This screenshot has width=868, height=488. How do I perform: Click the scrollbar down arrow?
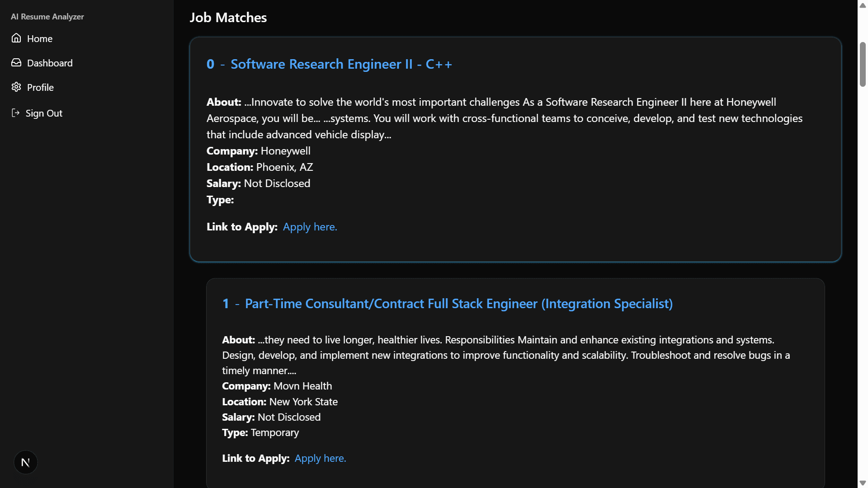tap(863, 483)
